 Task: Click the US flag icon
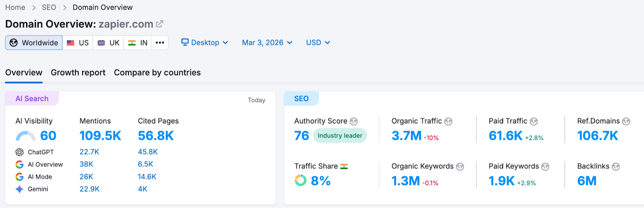click(70, 43)
